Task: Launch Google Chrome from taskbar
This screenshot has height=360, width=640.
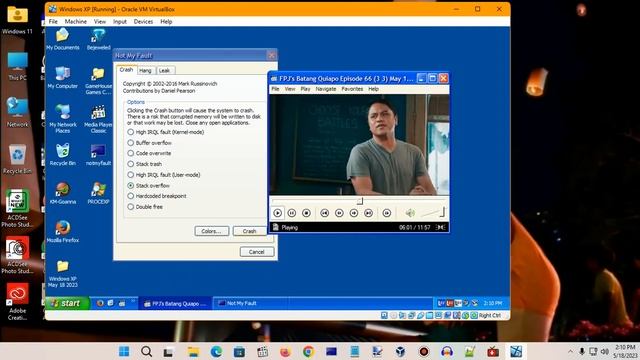Action: 308,351
